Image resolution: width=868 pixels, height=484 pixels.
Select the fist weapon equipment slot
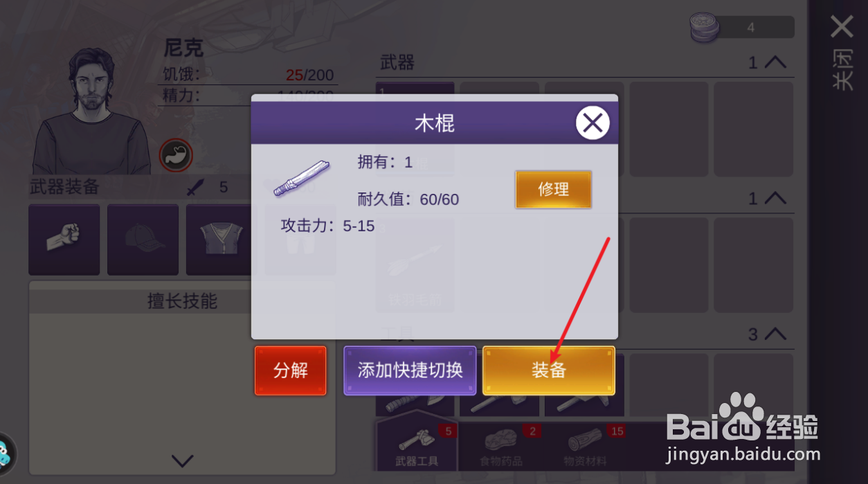point(64,240)
